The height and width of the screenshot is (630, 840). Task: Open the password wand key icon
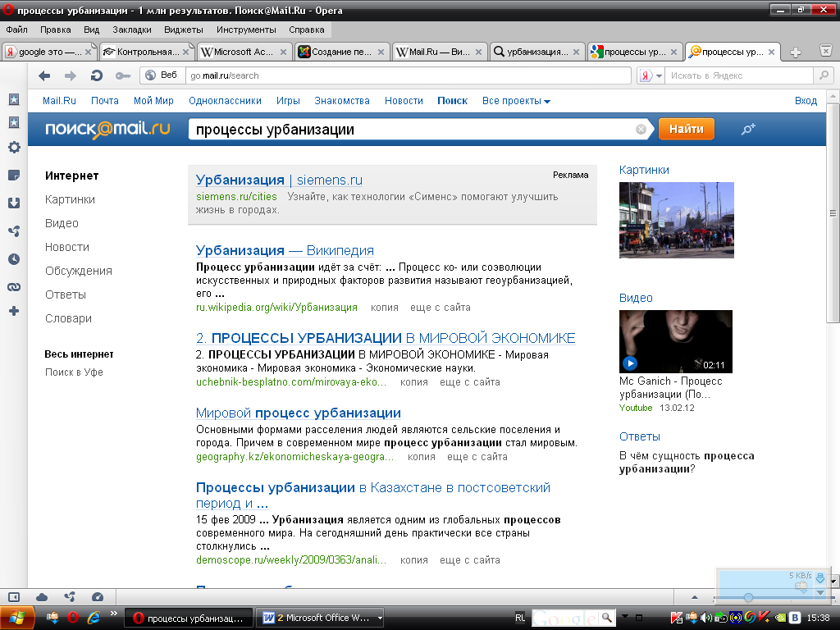(123, 76)
